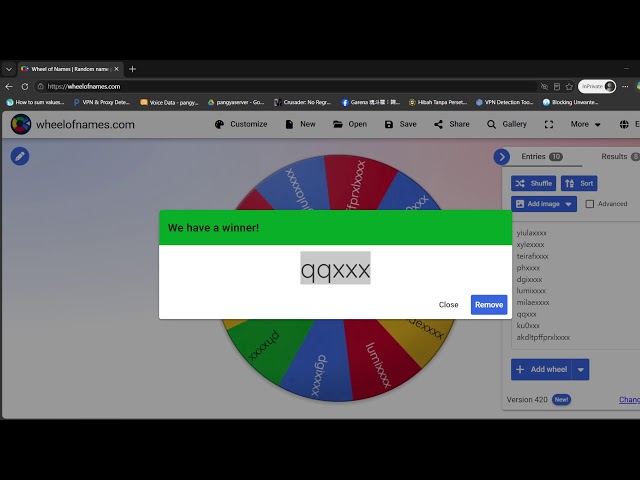The image size is (640, 480).
Task: Go back with the browser back arrow
Action: [x=9, y=87]
